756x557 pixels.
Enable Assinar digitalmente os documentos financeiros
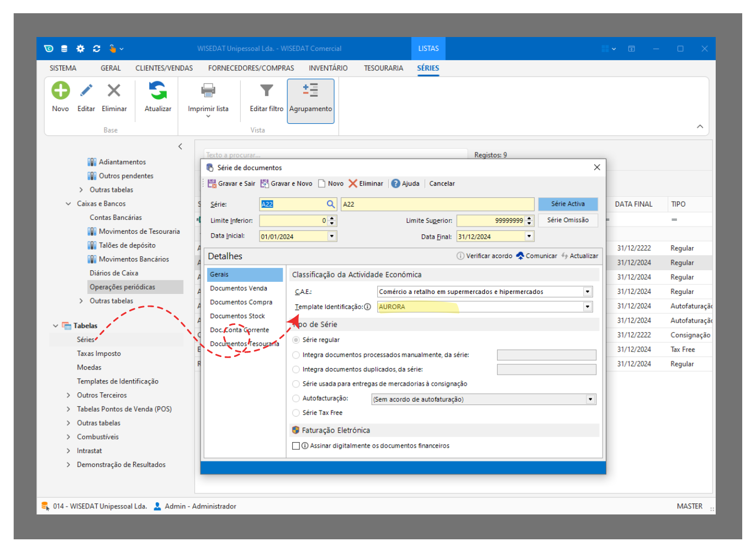click(296, 445)
